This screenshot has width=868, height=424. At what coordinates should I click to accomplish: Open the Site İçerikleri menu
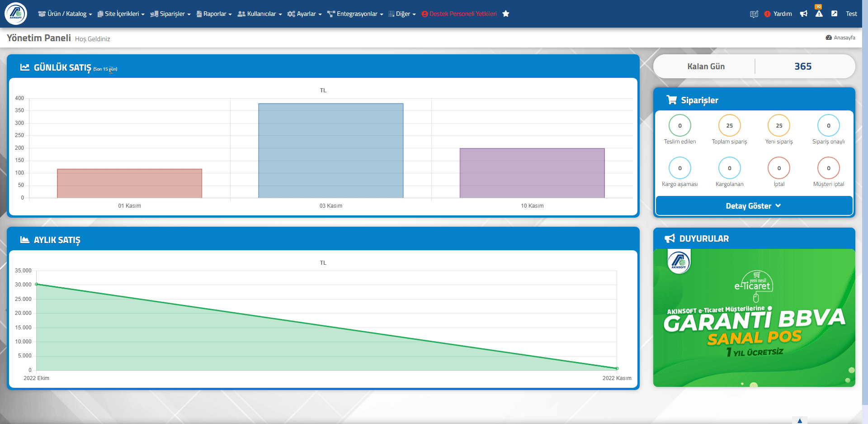[x=121, y=14]
